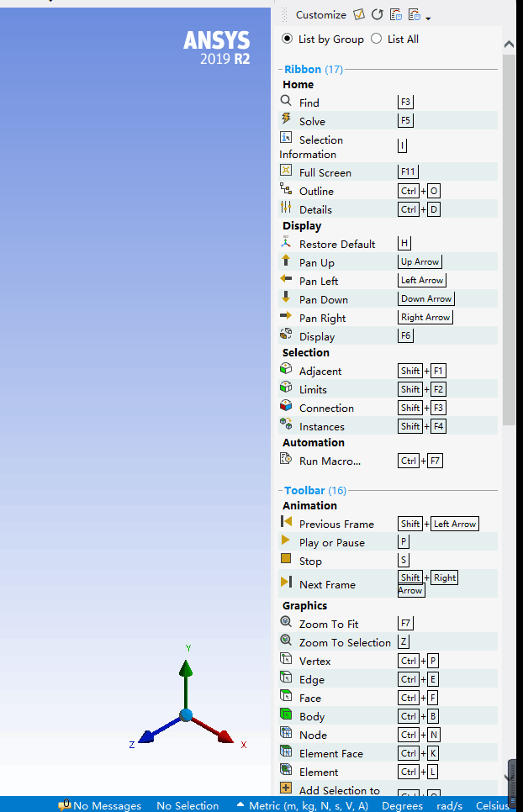Viewport: 523px width, 812px height.
Task: Click the Display F6 row icon
Action: pos(286,334)
